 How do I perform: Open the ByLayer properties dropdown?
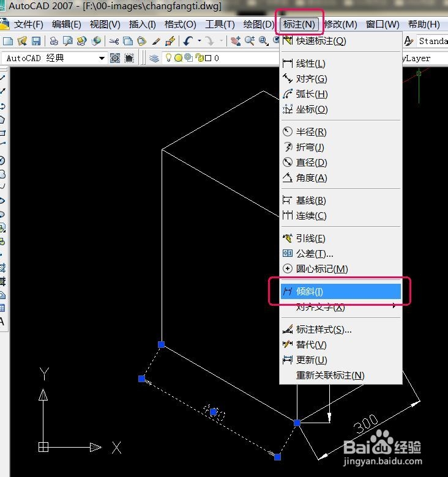(x=425, y=58)
